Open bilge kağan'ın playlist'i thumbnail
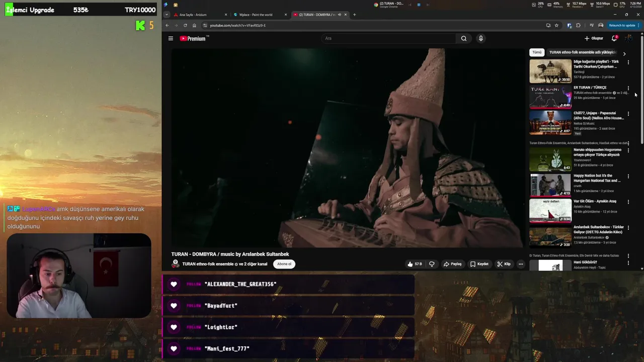 550,71
